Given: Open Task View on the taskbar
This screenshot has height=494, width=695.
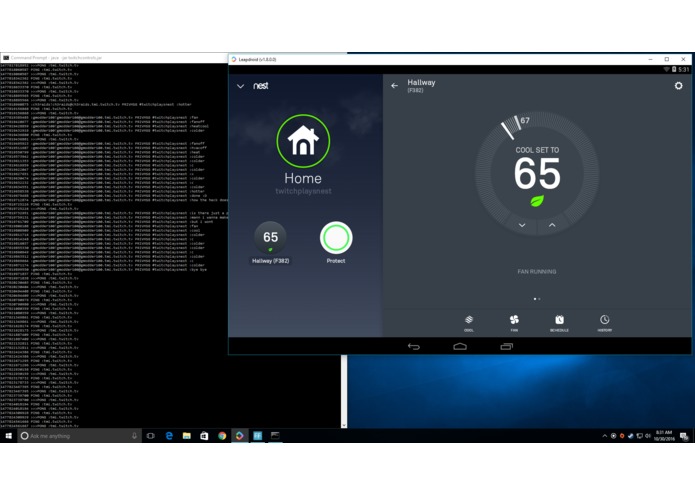Looking at the screenshot, I should [151, 436].
